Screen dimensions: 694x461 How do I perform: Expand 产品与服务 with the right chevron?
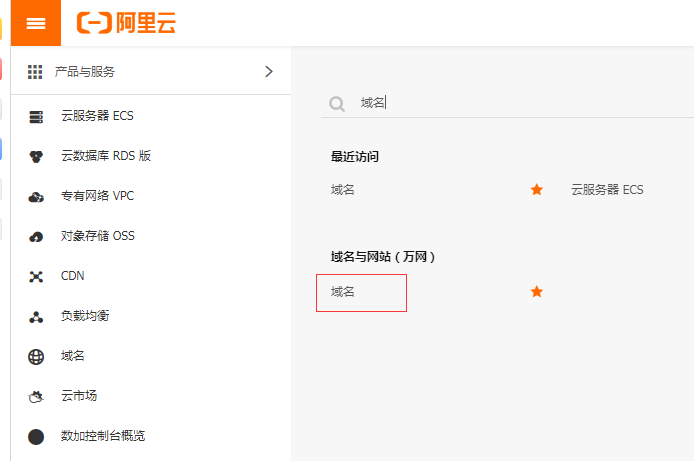pyautogui.click(x=269, y=72)
